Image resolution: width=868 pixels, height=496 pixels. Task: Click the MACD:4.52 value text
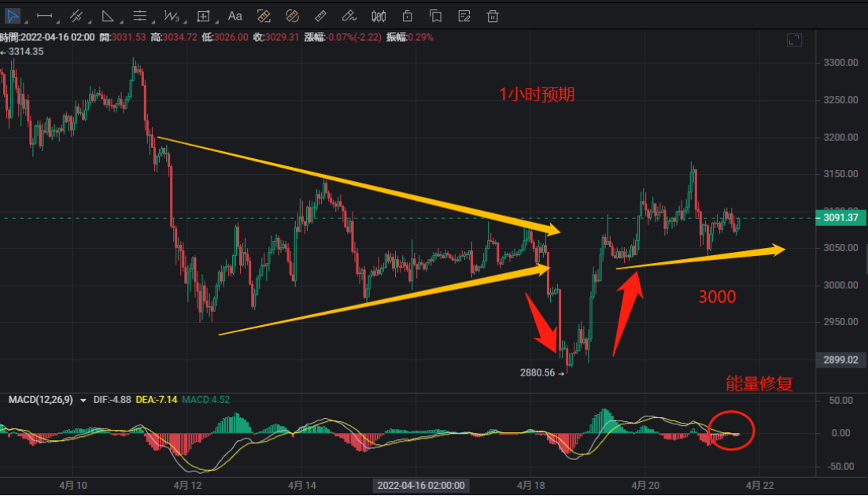tap(206, 400)
